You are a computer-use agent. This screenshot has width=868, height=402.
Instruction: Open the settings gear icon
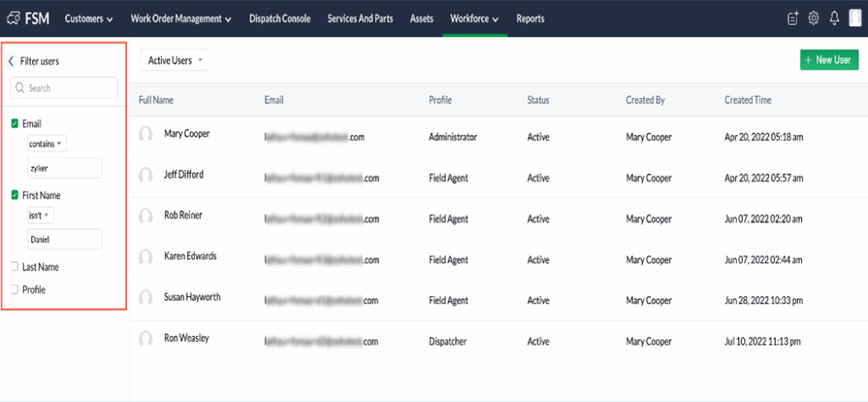pos(814,19)
